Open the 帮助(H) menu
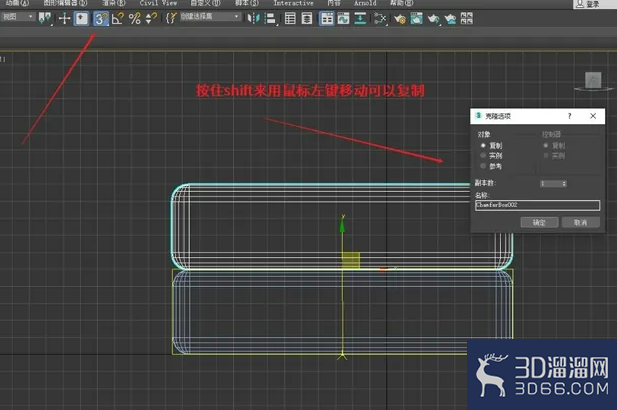617x410 pixels. pyautogui.click(x=401, y=3)
